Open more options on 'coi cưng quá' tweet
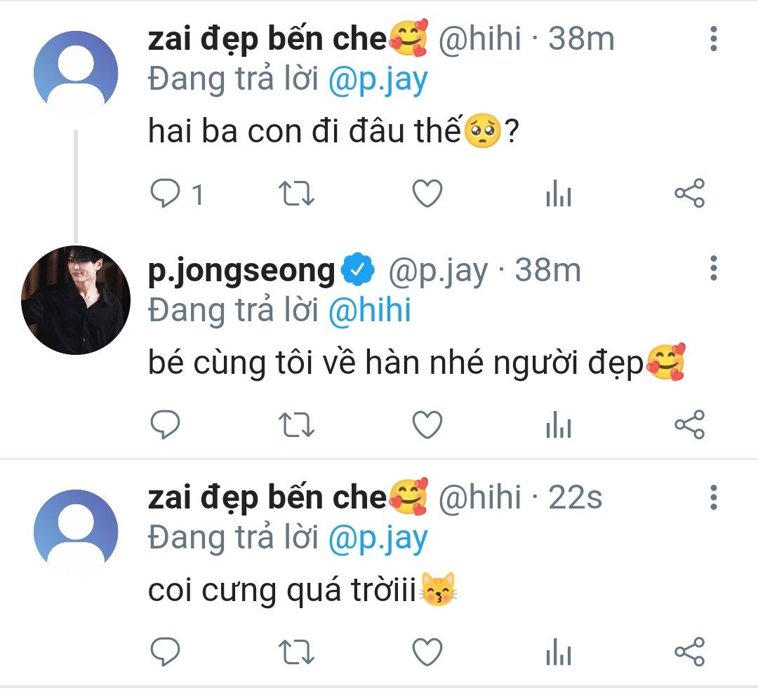758x700 pixels. tap(714, 497)
